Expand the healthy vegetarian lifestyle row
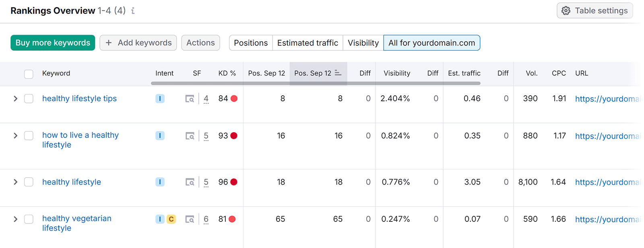 click(15, 219)
